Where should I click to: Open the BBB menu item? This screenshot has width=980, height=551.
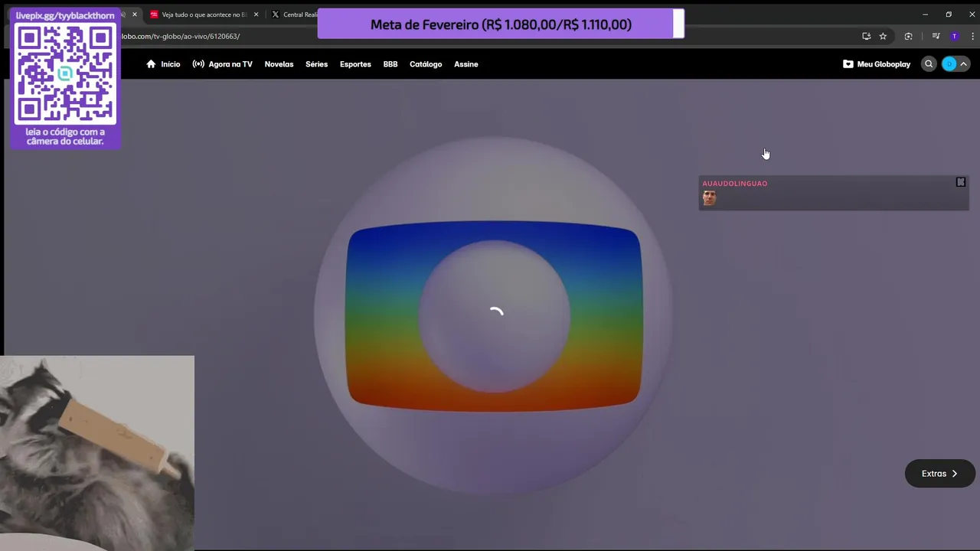[390, 64]
